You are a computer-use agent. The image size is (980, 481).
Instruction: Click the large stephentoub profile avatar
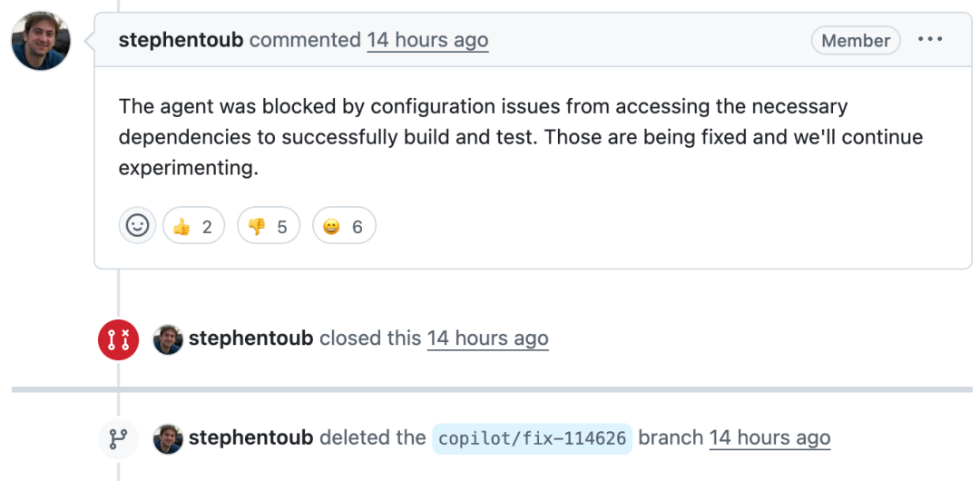41,41
